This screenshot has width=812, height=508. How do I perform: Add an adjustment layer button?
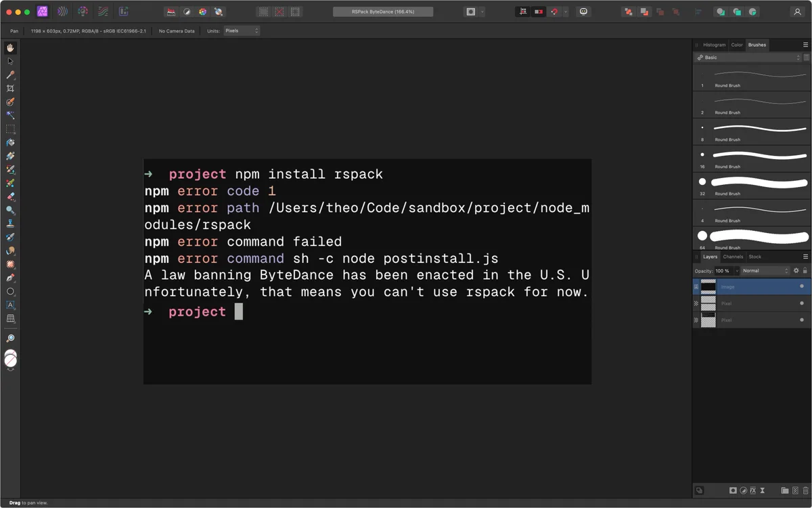(x=743, y=490)
